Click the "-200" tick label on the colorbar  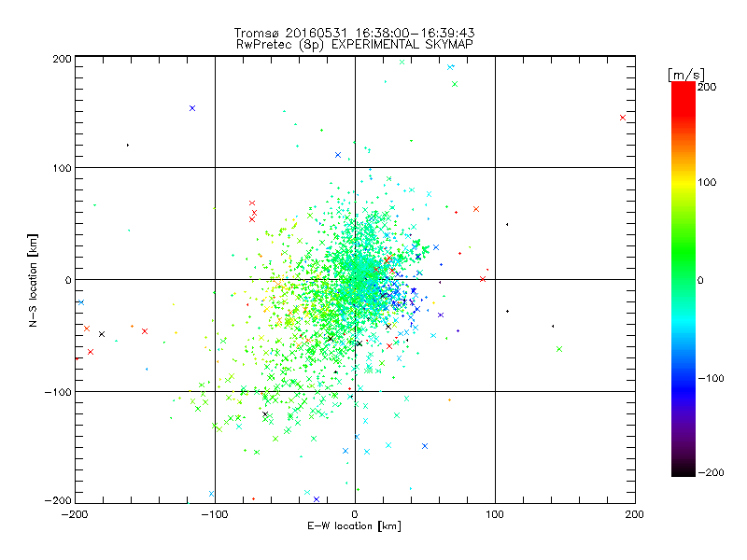(711, 472)
